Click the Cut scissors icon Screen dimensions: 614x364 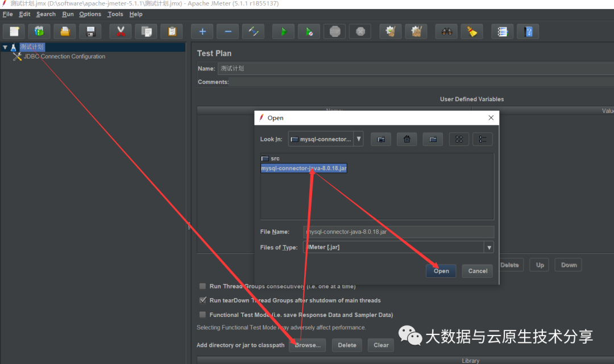click(x=121, y=32)
